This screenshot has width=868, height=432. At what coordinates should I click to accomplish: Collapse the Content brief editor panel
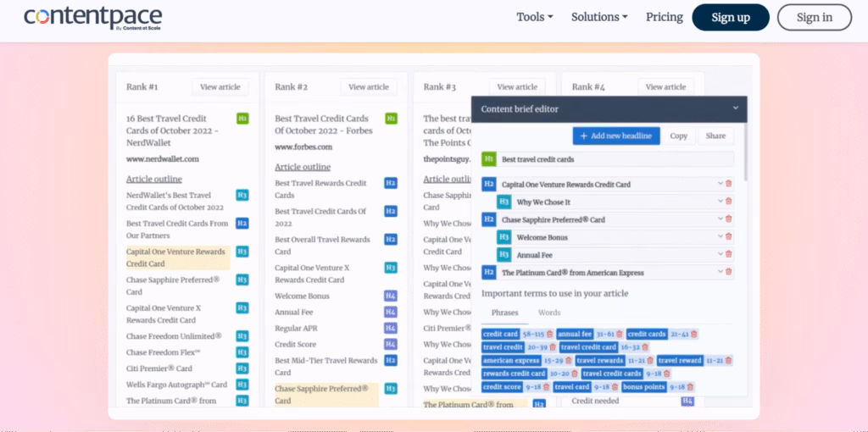coord(736,108)
